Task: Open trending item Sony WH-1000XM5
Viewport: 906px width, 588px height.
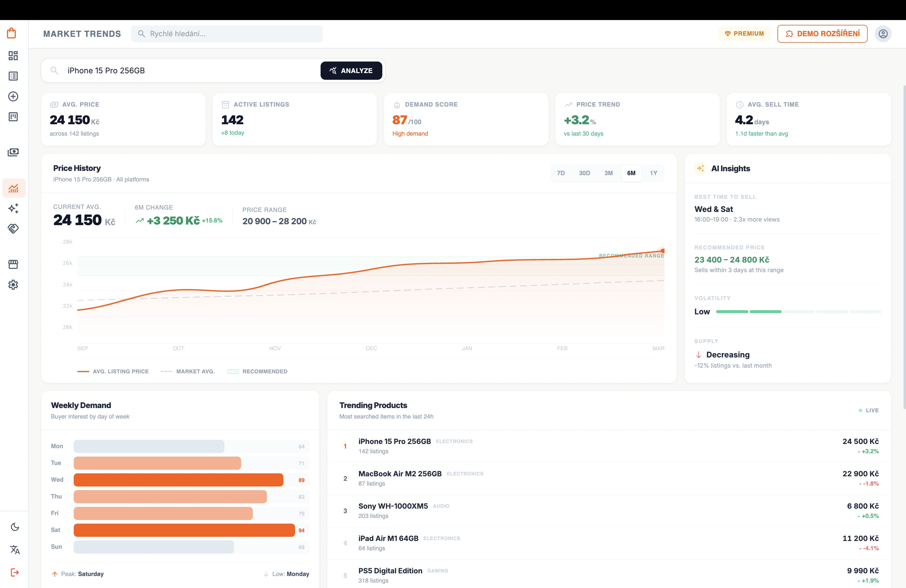Action: pos(609,511)
